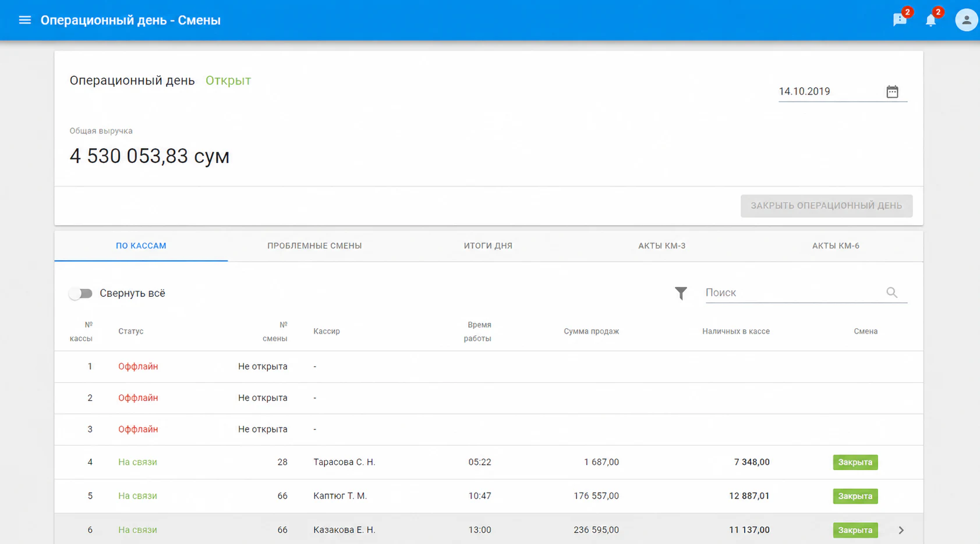
Task: Click total revenue '4 530 053,83 сум'
Action: point(150,156)
